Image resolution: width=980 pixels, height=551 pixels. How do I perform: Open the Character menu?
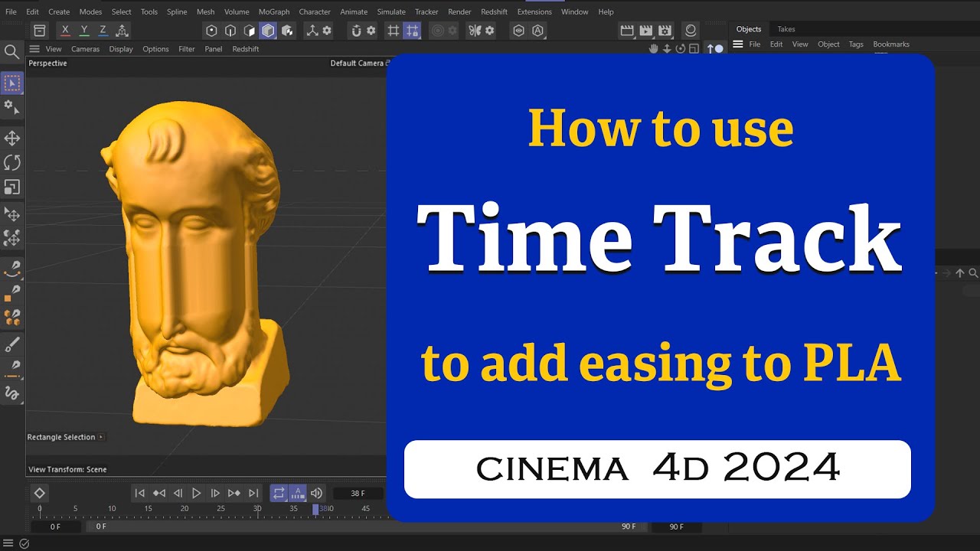pyautogui.click(x=315, y=11)
